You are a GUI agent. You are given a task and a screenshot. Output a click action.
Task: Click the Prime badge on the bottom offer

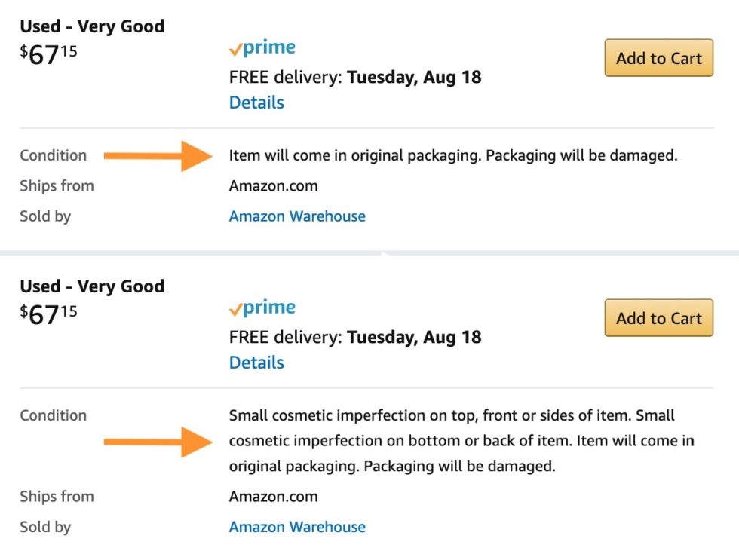coord(262,308)
